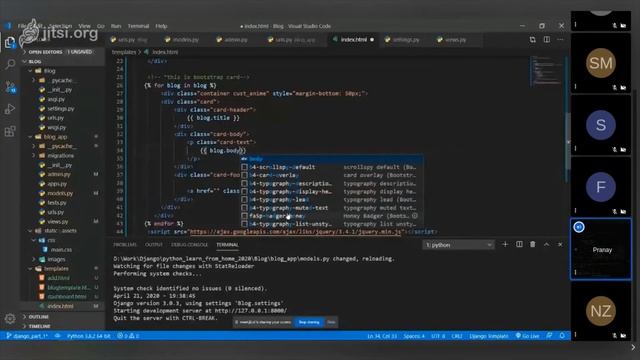The width and height of the screenshot is (640, 360).
Task: Open main.css in the explorer tree
Action: tap(61, 249)
